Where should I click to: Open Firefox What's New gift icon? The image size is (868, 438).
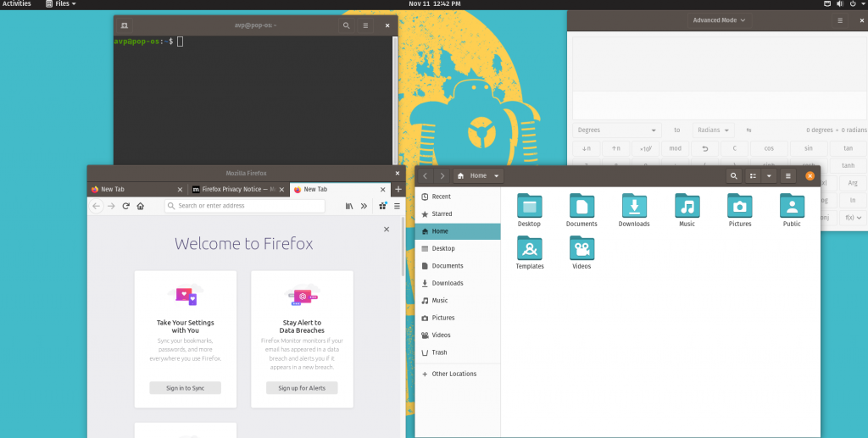click(x=382, y=206)
